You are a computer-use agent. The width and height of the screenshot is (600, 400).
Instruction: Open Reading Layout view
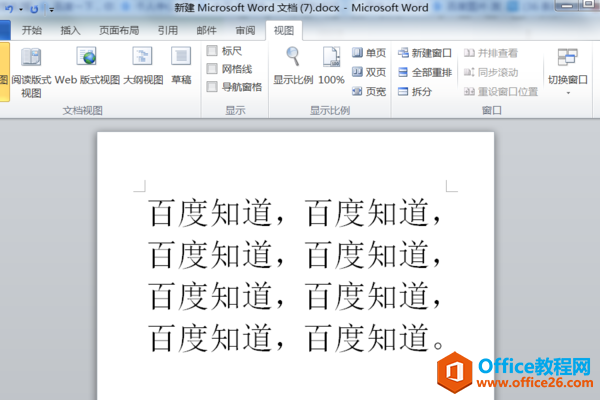click(31, 72)
